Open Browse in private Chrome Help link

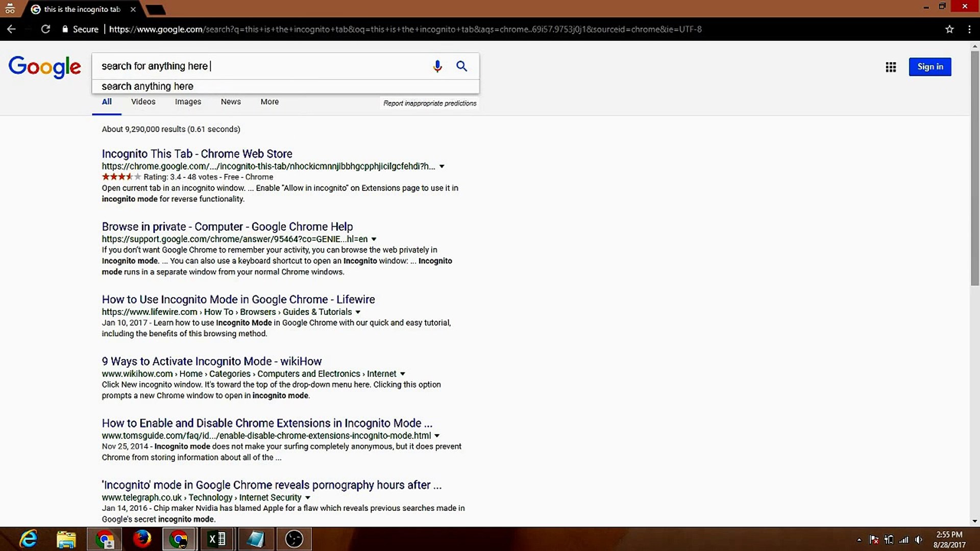click(x=227, y=227)
